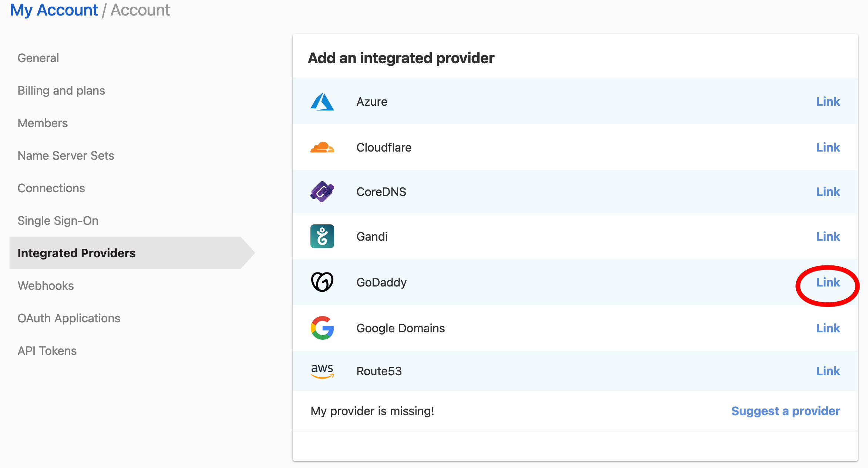868x468 pixels.
Task: Link the Cloudflare provider
Action: click(828, 147)
